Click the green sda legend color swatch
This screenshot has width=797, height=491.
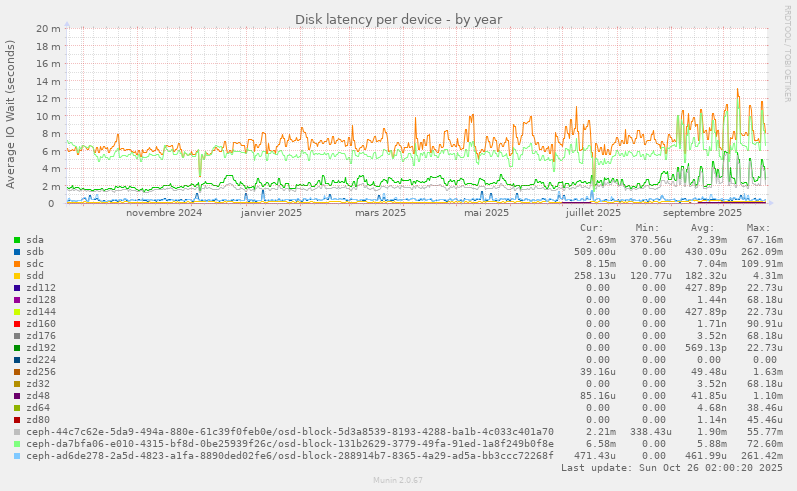point(17,240)
